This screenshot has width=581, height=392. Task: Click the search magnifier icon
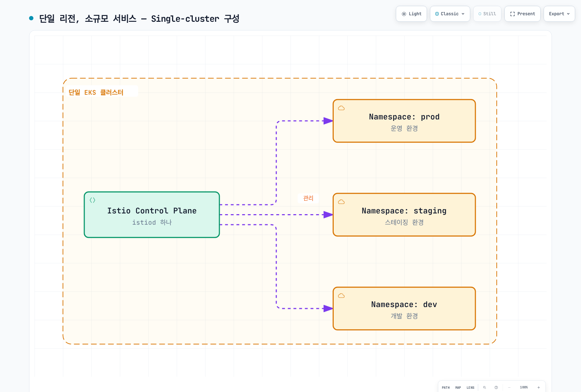[x=484, y=388]
